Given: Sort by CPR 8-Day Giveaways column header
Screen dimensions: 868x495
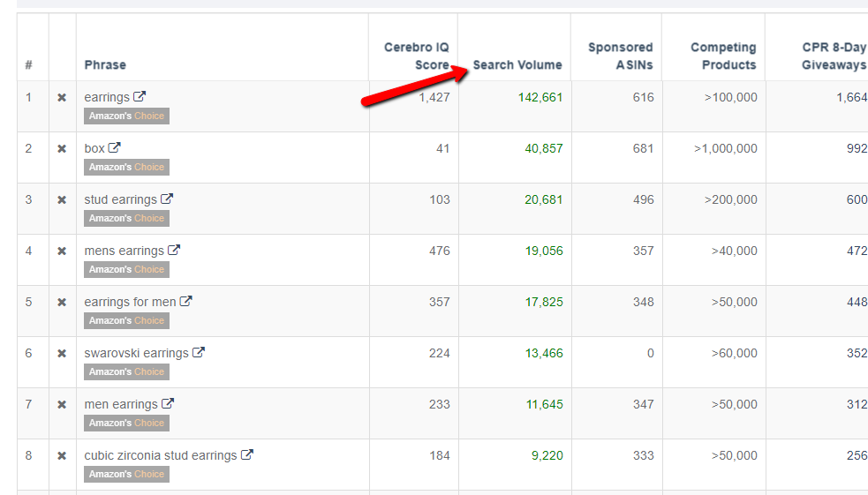Looking at the screenshot, I should pyautogui.click(x=834, y=56).
